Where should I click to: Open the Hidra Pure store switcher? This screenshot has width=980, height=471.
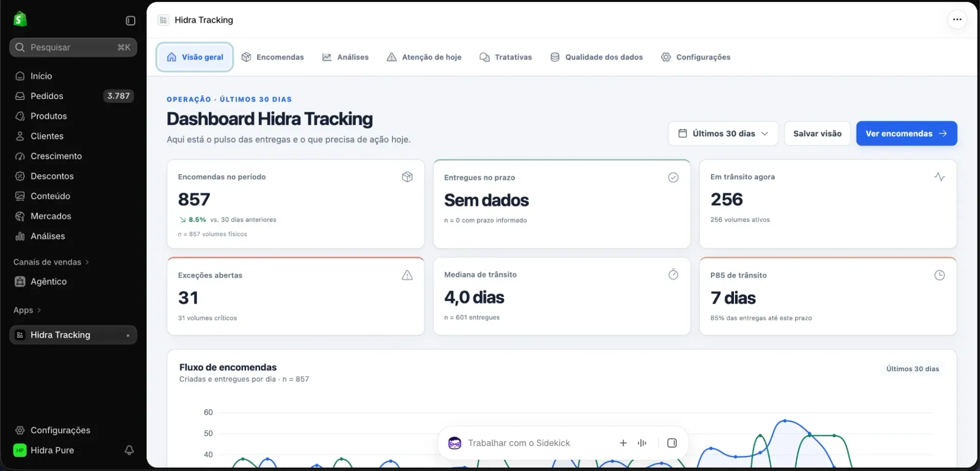[44, 450]
